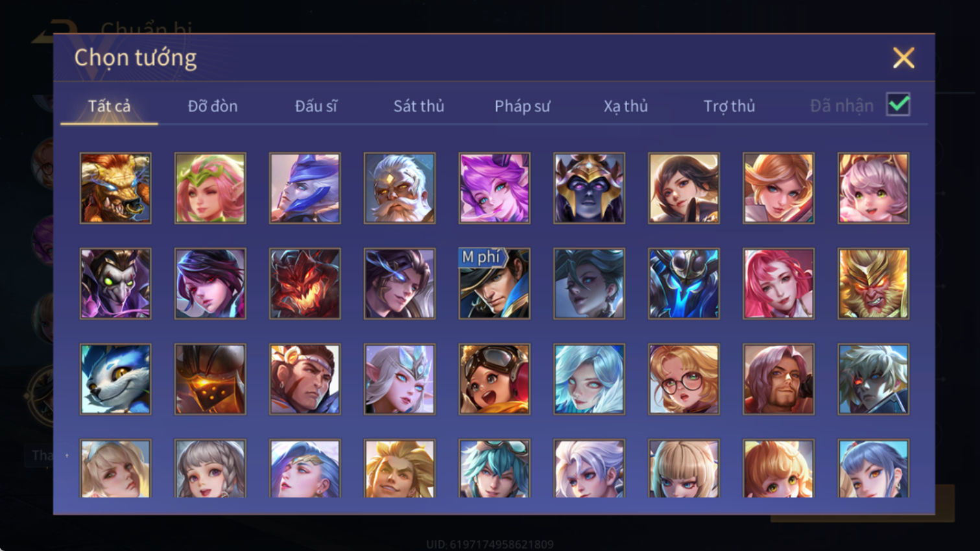Switch to the Đấu sĩ tab
The image size is (980, 551).
tap(316, 106)
